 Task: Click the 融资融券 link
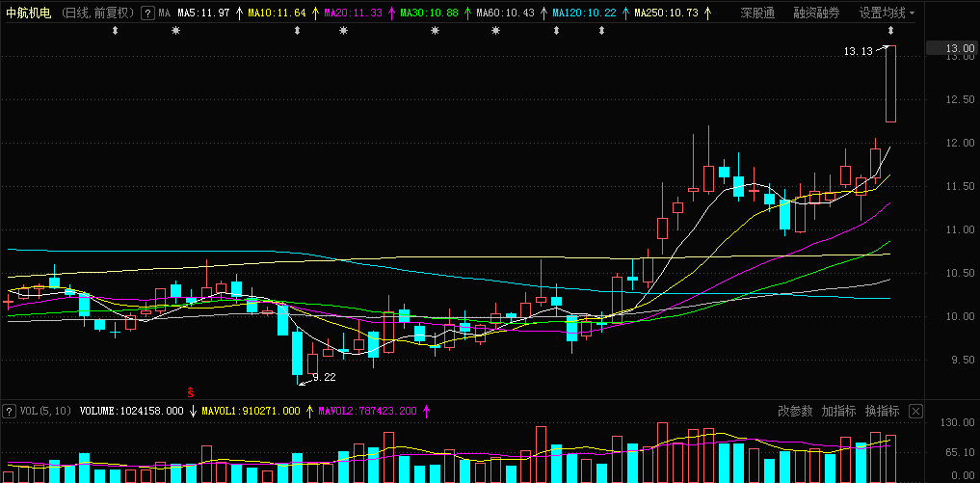tap(817, 13)
